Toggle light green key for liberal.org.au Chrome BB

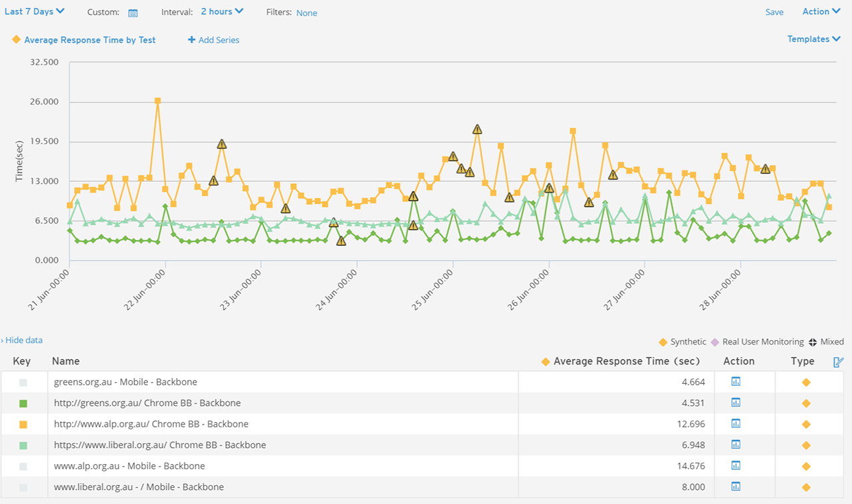click(23, 445)
